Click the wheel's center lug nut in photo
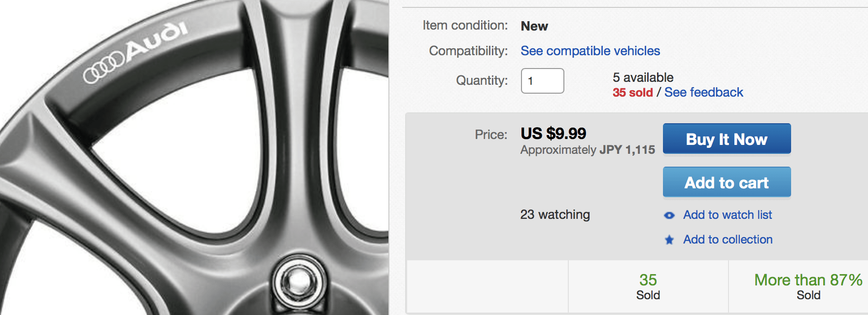This screenshot has height=315, width=868. [299, 282]
